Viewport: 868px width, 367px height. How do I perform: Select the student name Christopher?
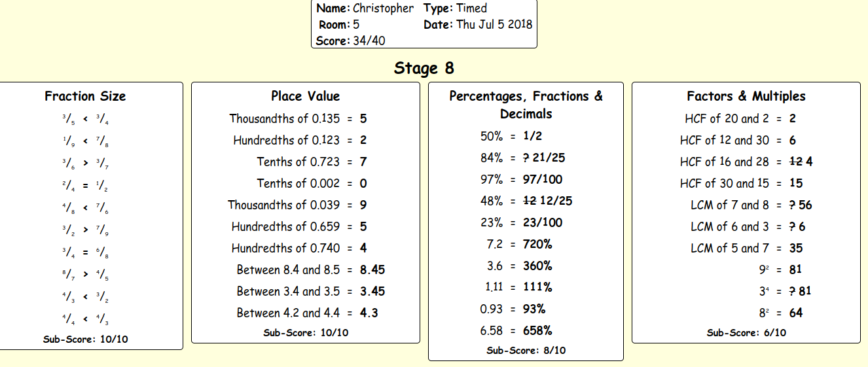tap(384, 9)
